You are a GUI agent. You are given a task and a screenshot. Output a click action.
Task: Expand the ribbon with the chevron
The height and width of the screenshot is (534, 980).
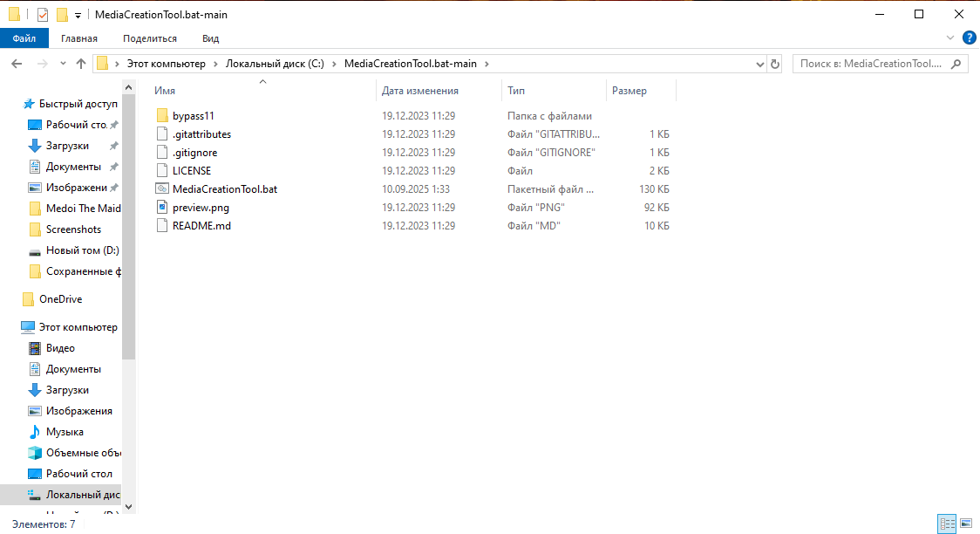tap(950, 38)
